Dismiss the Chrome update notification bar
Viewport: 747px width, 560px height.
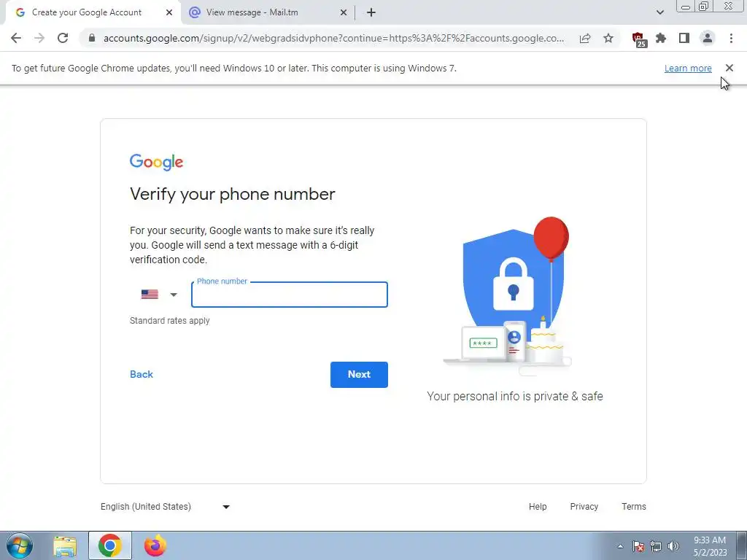click(729, 68)
